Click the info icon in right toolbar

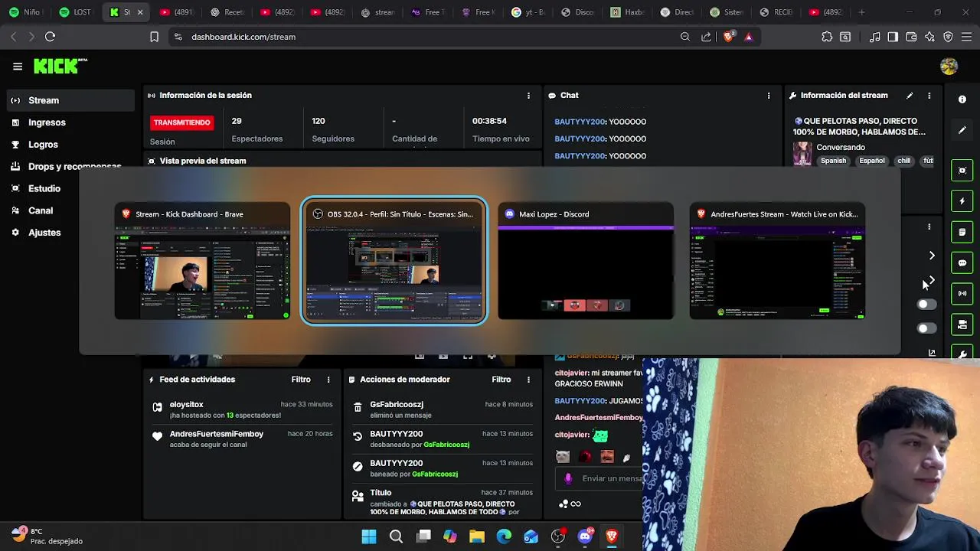click(962, 99)
